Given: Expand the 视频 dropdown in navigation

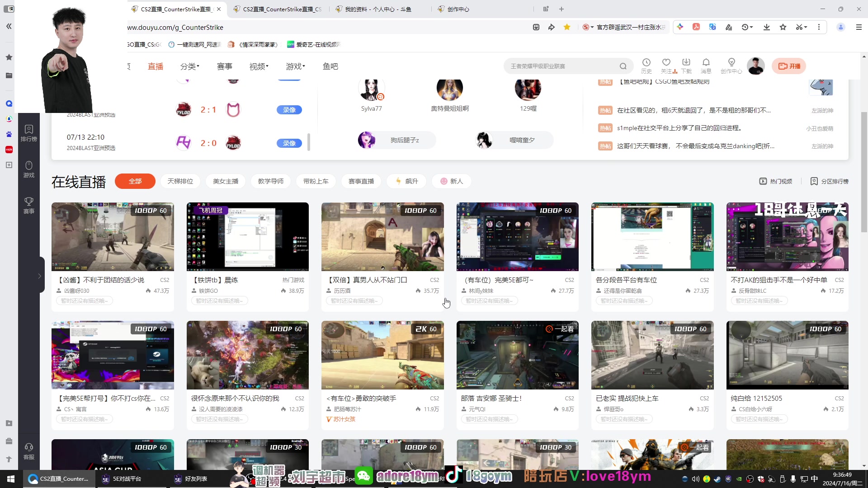Looking at the screenshot, I should pos(259,66).
